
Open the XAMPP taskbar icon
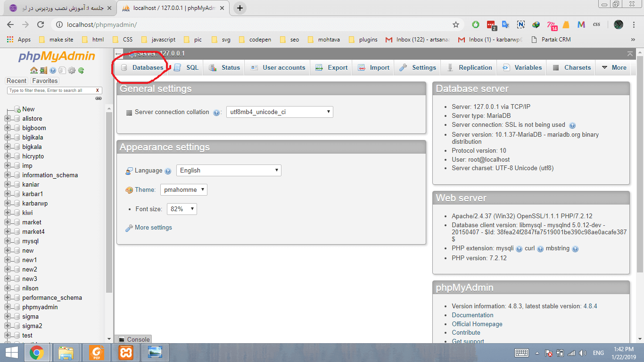[126, 352]
